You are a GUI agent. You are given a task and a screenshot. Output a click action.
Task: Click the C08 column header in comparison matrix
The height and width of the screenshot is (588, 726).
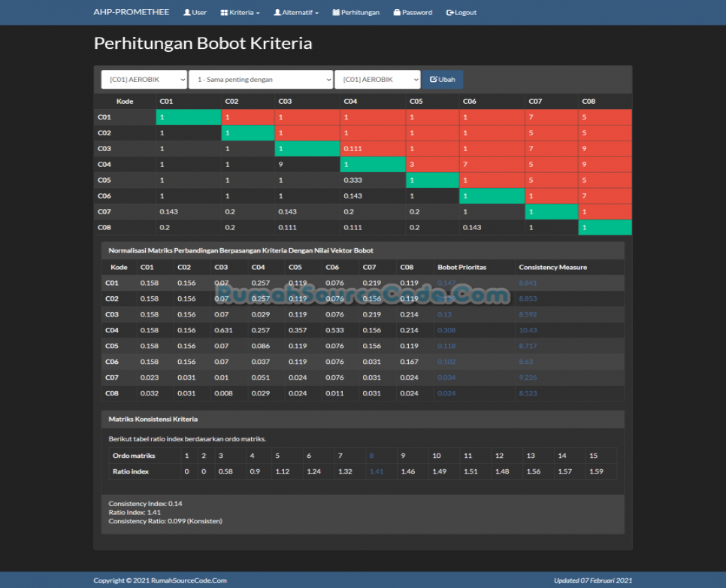588,102
